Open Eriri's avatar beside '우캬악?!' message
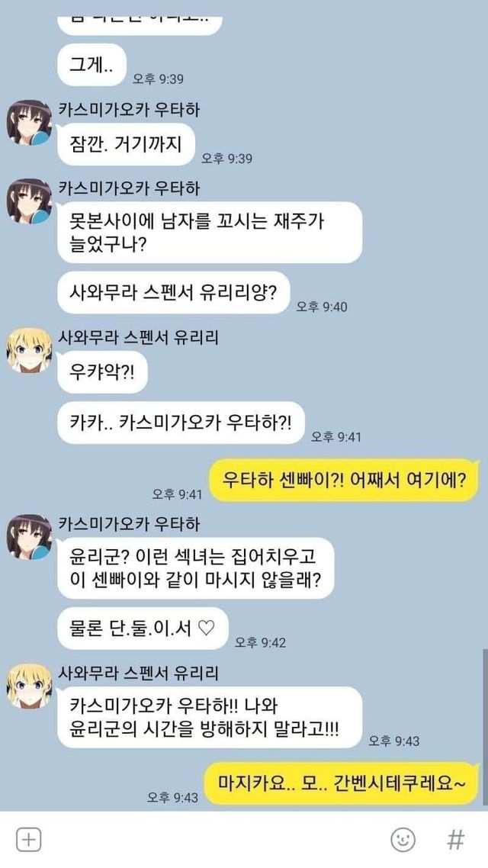The image size is (488, 868). click(29, 350)
